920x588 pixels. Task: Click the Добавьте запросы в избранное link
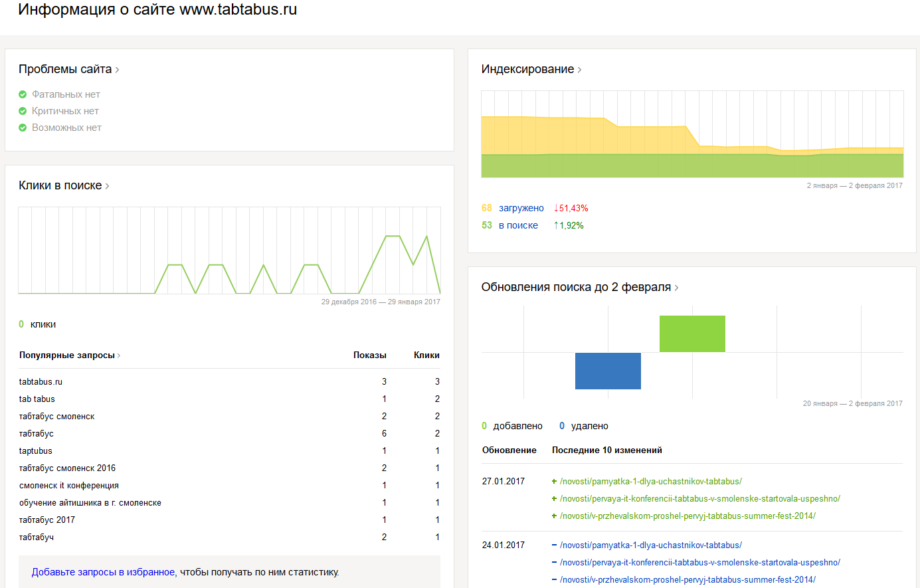103,572
